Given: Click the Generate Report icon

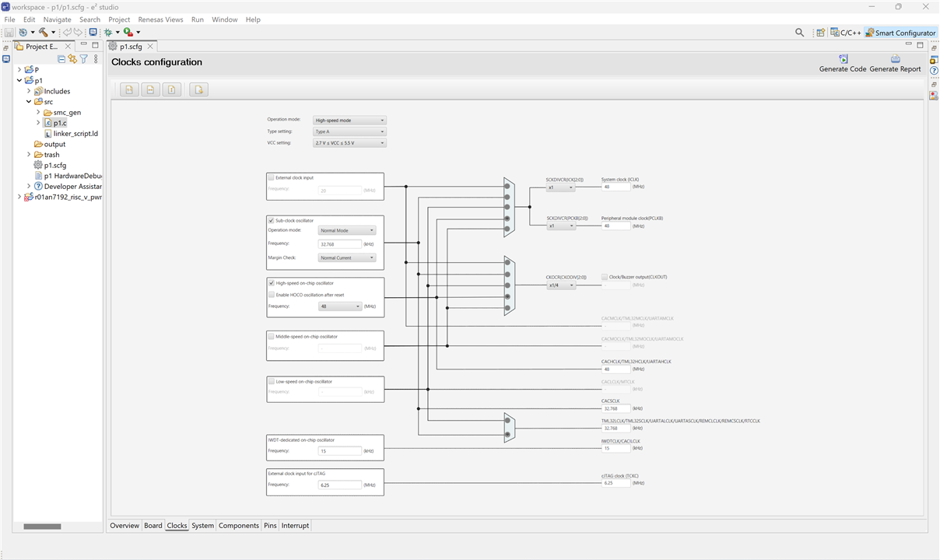Looking at the screenshot, I should point(895,59).
